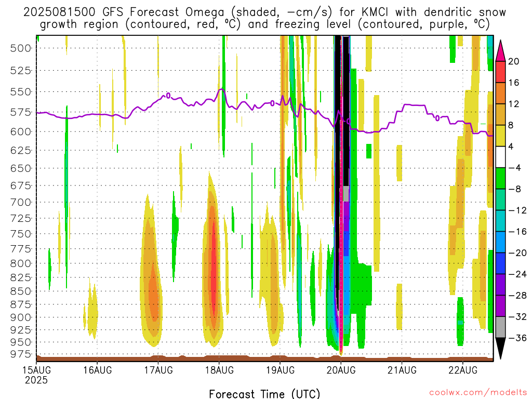Click the purple 0 label near 17AUG
The image size is (532, 399).
click(168, 96)
